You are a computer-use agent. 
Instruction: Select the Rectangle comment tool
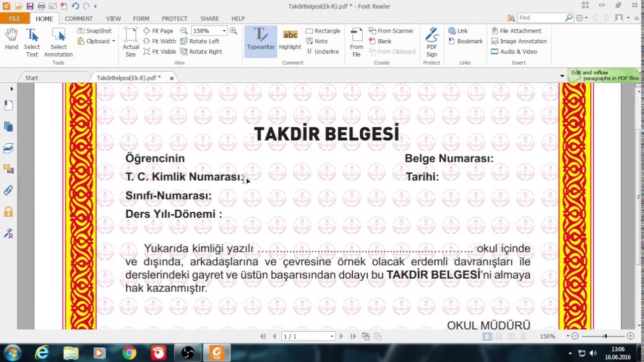pyautogui.click(x=323, y=31)
